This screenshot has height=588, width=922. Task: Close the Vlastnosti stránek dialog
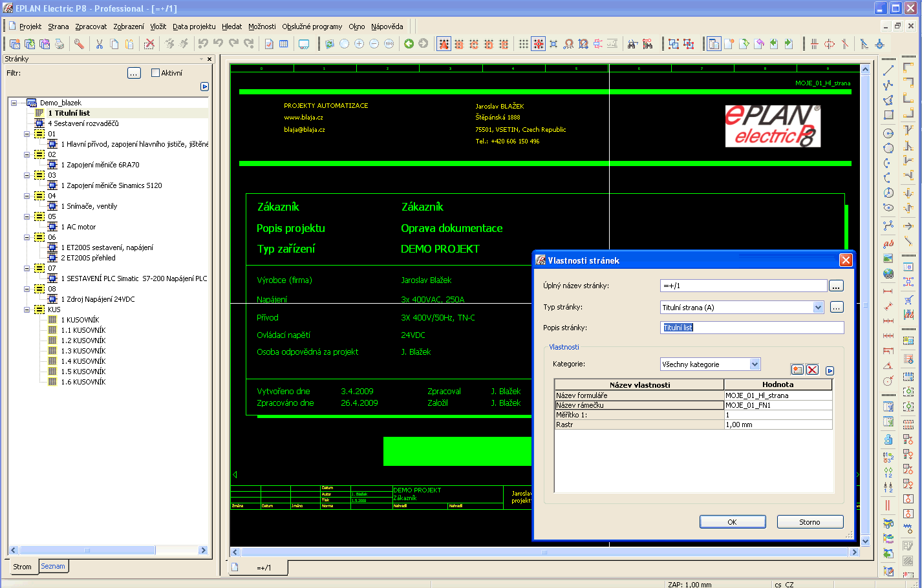tap(846, 260)
